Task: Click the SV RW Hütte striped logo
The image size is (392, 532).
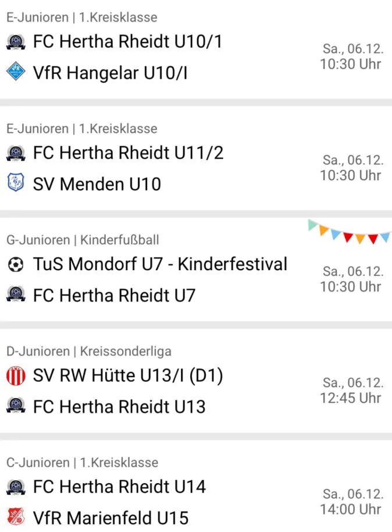Action: 15,376
